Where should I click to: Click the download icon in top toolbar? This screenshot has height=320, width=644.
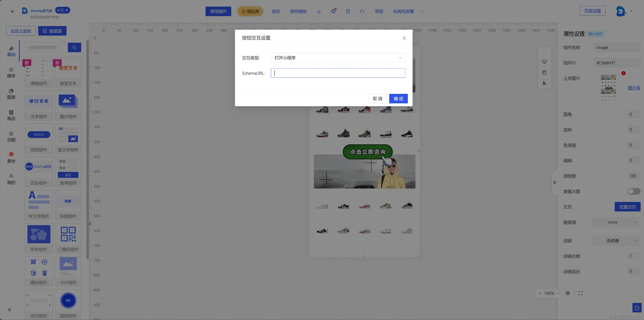(319, 11)
